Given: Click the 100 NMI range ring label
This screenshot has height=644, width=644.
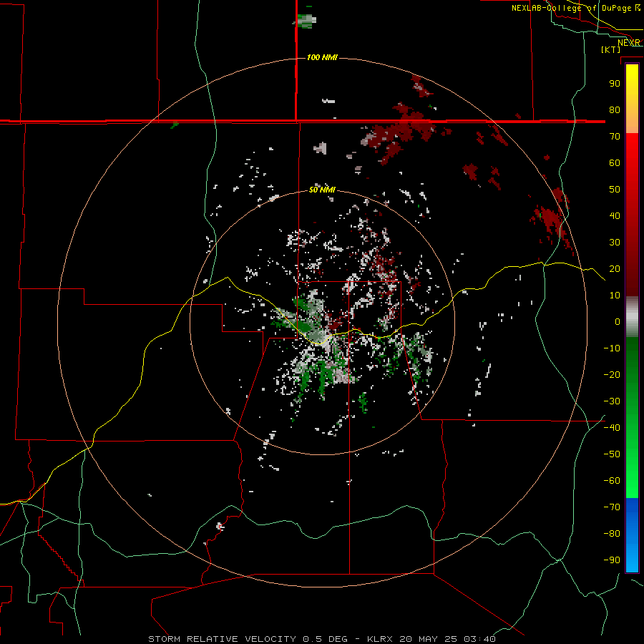Looking at the screenshot, I should pos(322,57).
